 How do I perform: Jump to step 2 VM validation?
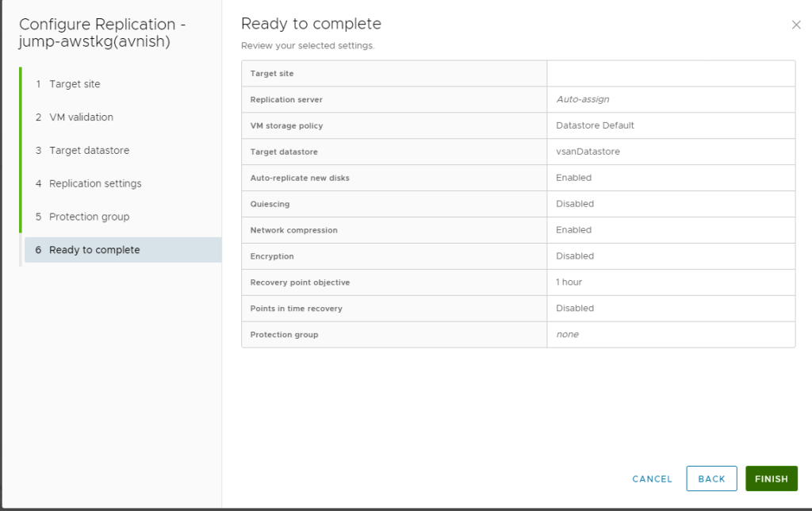tap(81, 117)
